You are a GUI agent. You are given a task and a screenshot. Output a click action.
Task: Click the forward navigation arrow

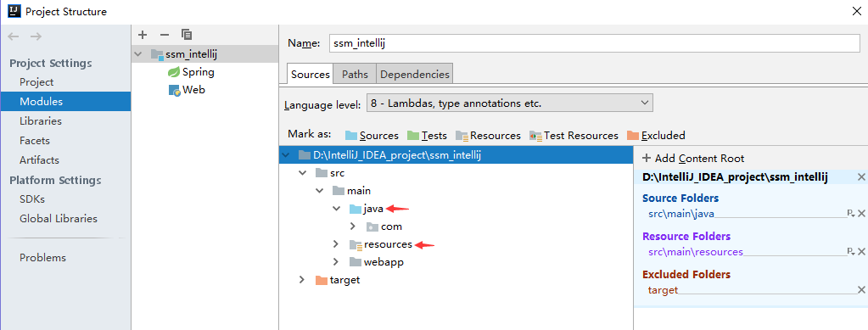[x=36, y=36]
